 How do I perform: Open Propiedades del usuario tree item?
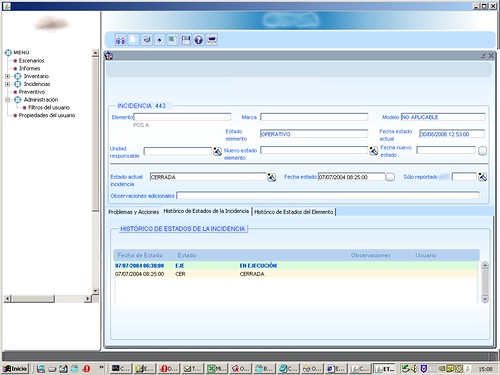coord(47,115)
